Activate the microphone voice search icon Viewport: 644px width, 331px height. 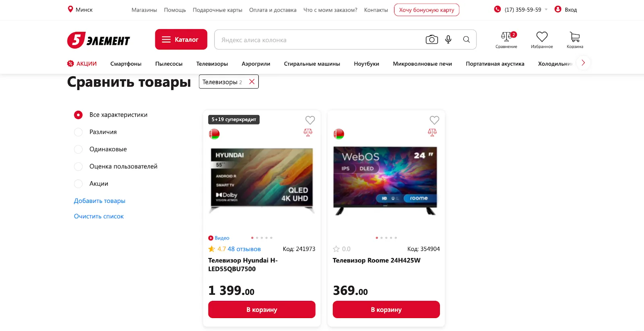448,39
